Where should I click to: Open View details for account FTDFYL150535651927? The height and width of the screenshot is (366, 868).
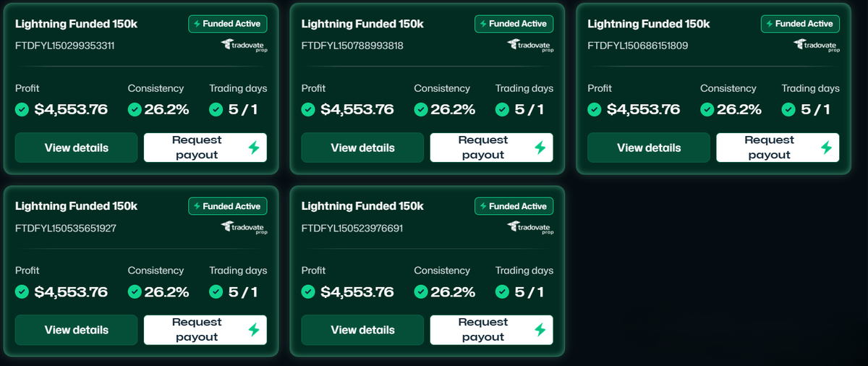click(x=76, y=330)
